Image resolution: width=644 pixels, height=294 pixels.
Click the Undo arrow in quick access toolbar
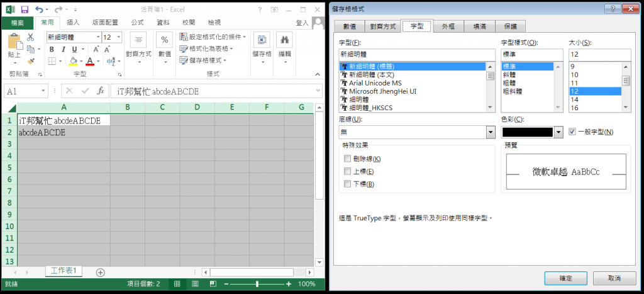pyautogui.click(x=39, y=9)
